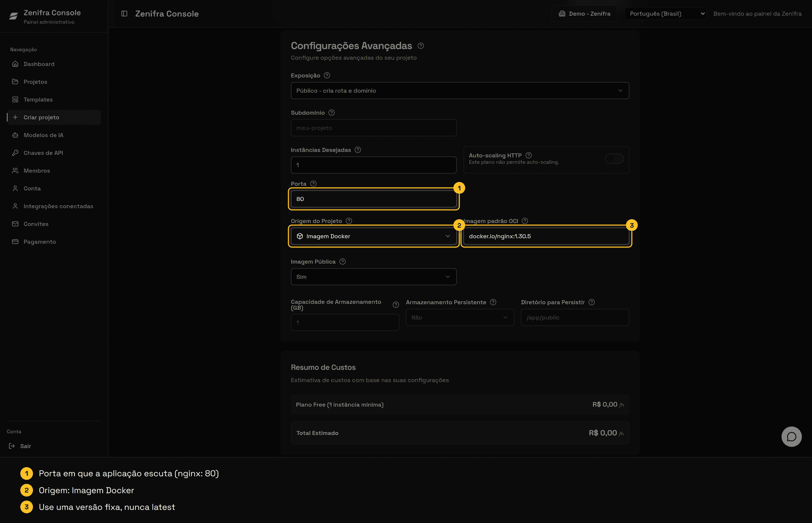Click help icon beside Configurações Avançadas heading

(421, 46)
